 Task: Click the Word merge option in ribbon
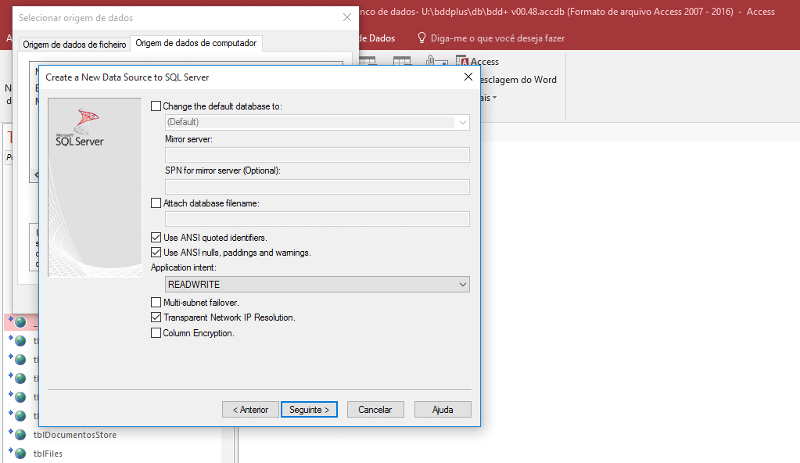click(x=517, y=80)
